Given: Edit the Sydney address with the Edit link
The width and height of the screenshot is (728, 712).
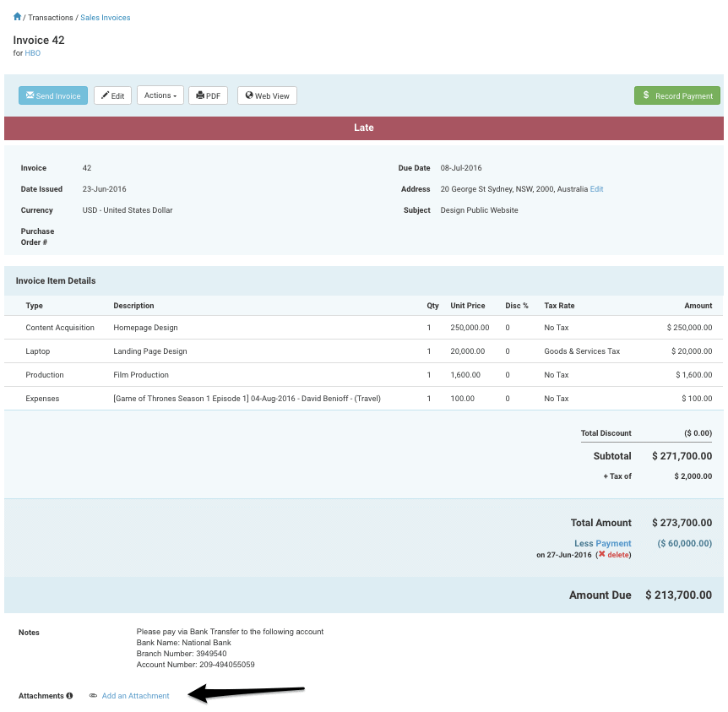Looking at the screenshot, I should (x=596, y=188).
